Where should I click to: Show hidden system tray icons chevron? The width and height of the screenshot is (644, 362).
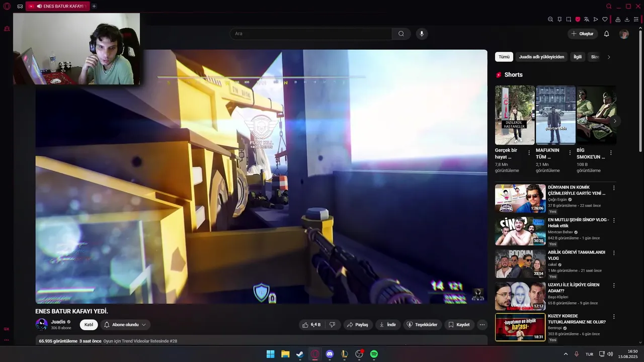tap(566, 354)
